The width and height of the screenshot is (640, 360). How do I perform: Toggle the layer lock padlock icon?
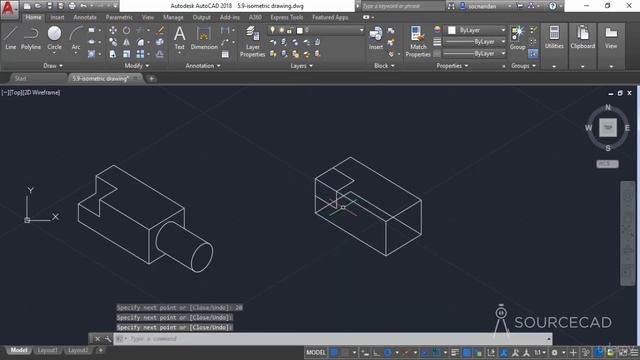(x=290, y=30)
